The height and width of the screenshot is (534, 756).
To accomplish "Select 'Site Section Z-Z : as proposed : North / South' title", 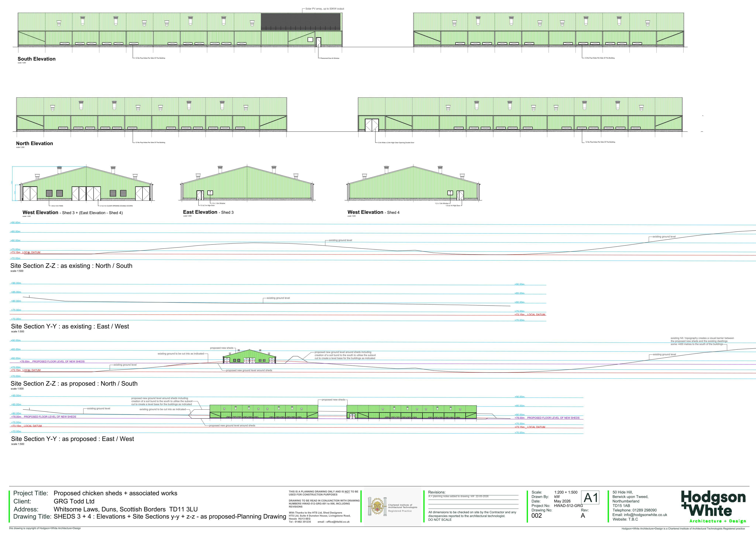I will [x=74, y=384].
